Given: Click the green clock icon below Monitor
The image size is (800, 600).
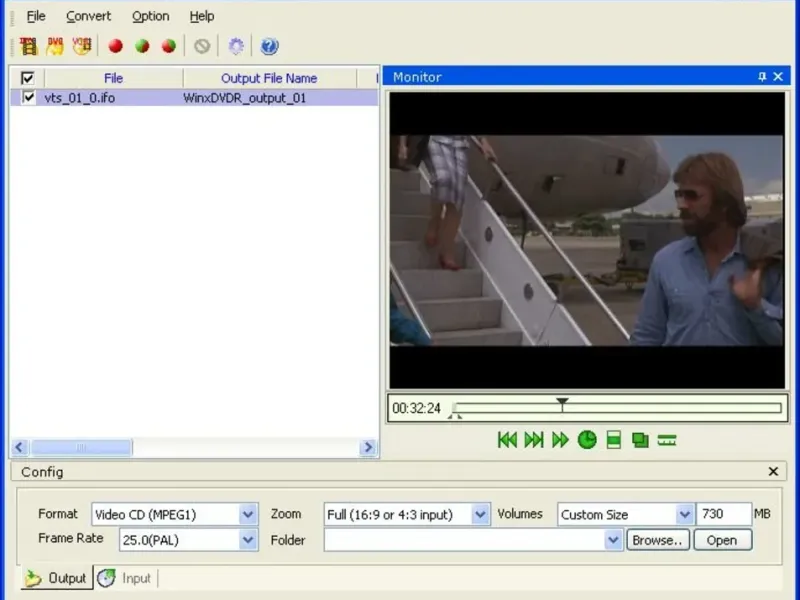Looking at the screenshot, I should click(x=587, y=440).
